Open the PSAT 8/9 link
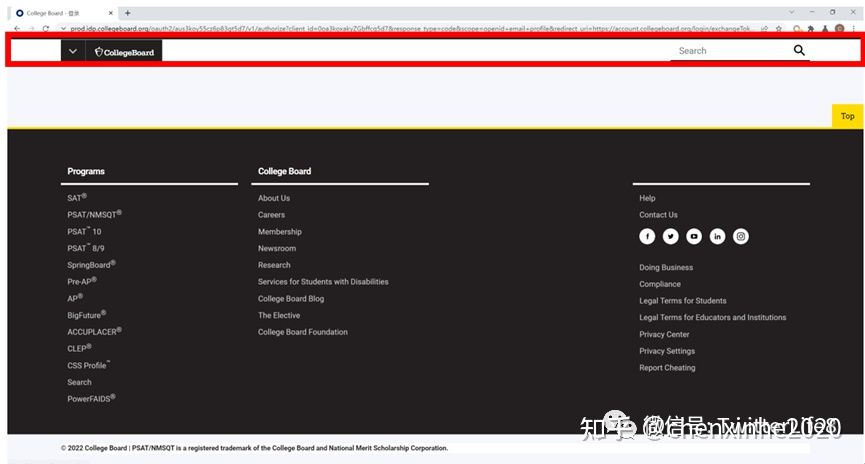The width and height of the screenshot is (865, 464). 86,248
